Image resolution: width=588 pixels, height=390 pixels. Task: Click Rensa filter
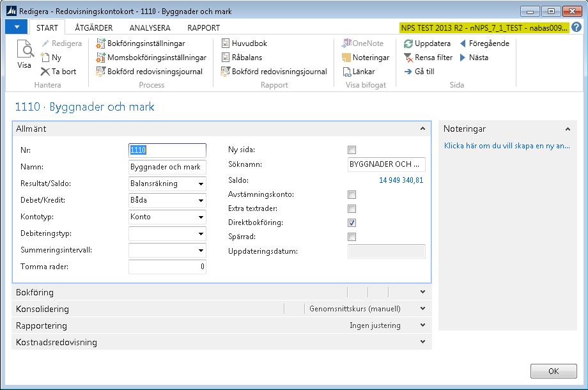428,58
